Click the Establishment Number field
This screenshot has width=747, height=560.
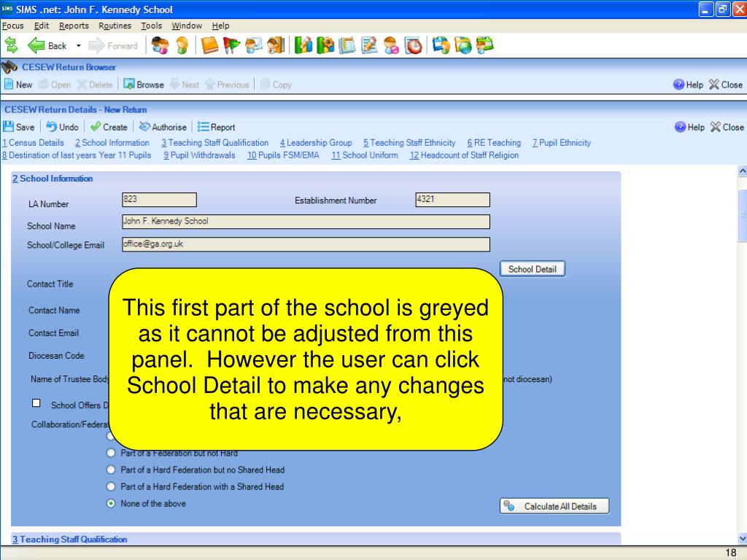(x=452, y=200)
